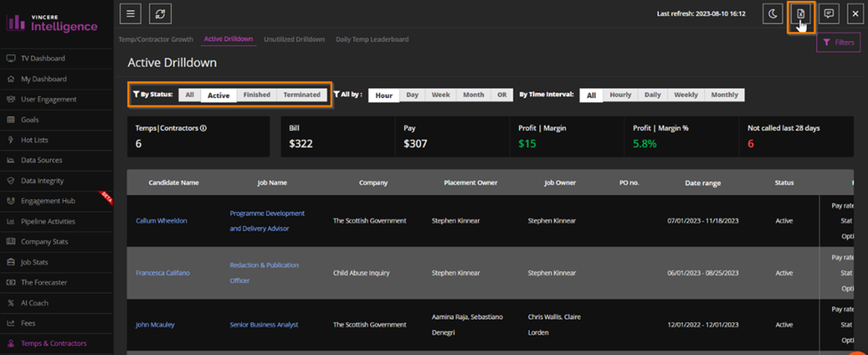Export to Excel file icon
The height and width of the screenshot is (355, 868).
point(800,14)
